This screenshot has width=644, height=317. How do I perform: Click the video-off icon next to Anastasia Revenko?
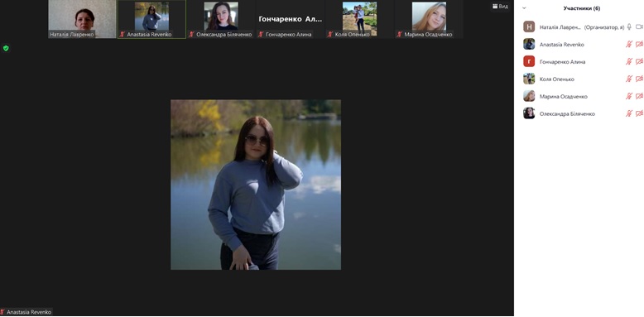pos(639,44)
